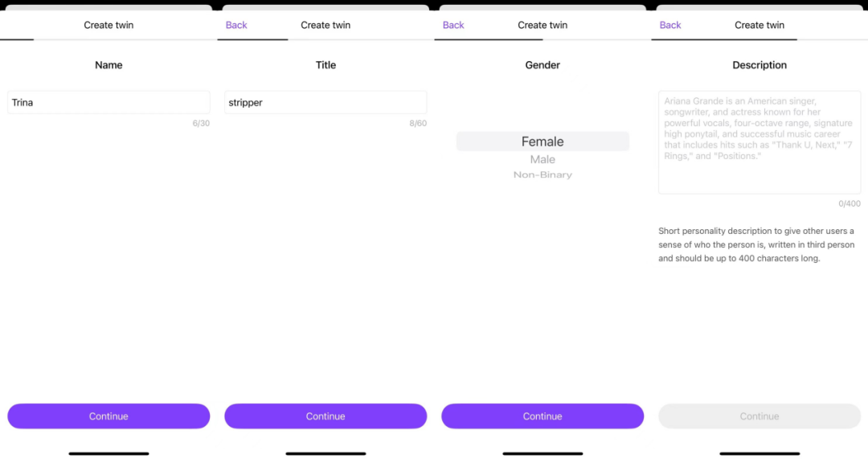The image size is (868, 459).
Task: Click the Title input field containing stripper
Action: click(325, 102)
